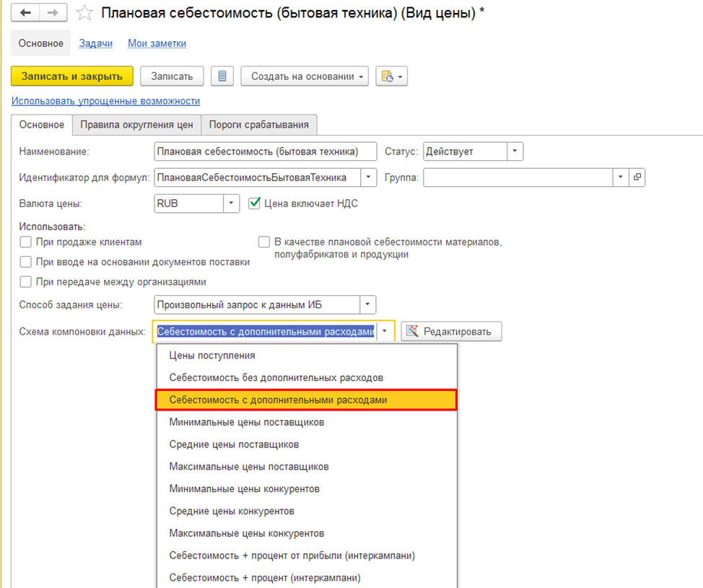Screen dimensions: 703x588
Task: Click the open button beside Группа field
Action: click(637, 177)
